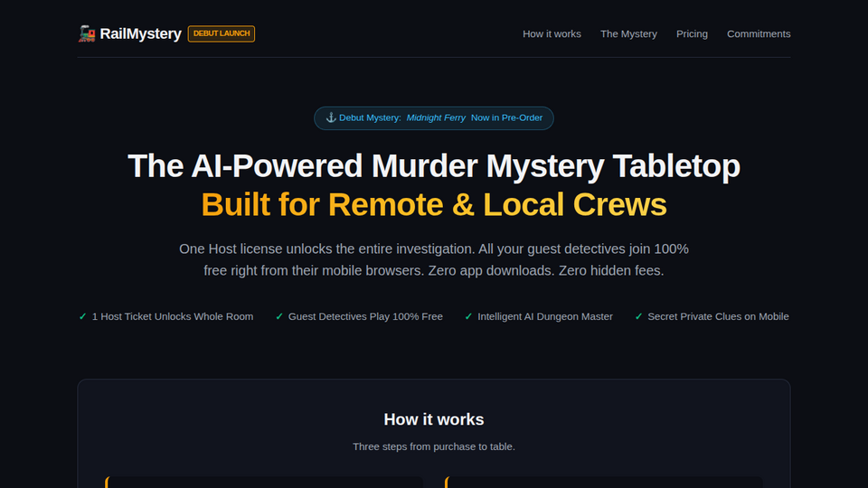
Task: Click the orange Built for Remote & Local Crews headline
Action: pos(434,205)
